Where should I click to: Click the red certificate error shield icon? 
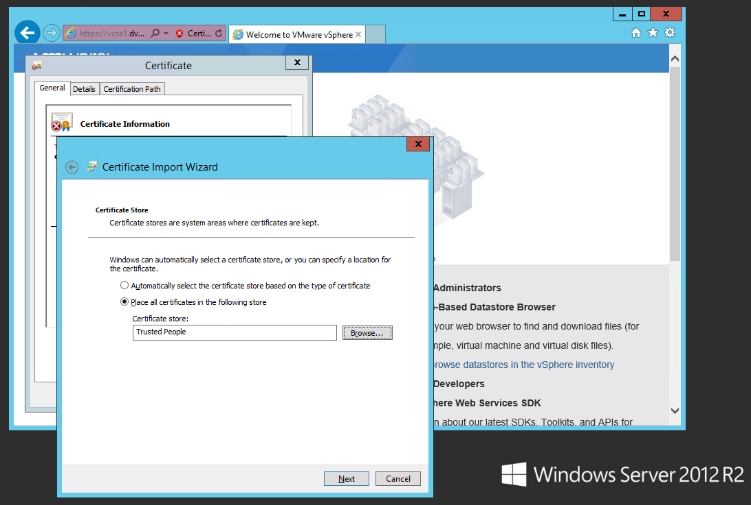click(180, 34)
